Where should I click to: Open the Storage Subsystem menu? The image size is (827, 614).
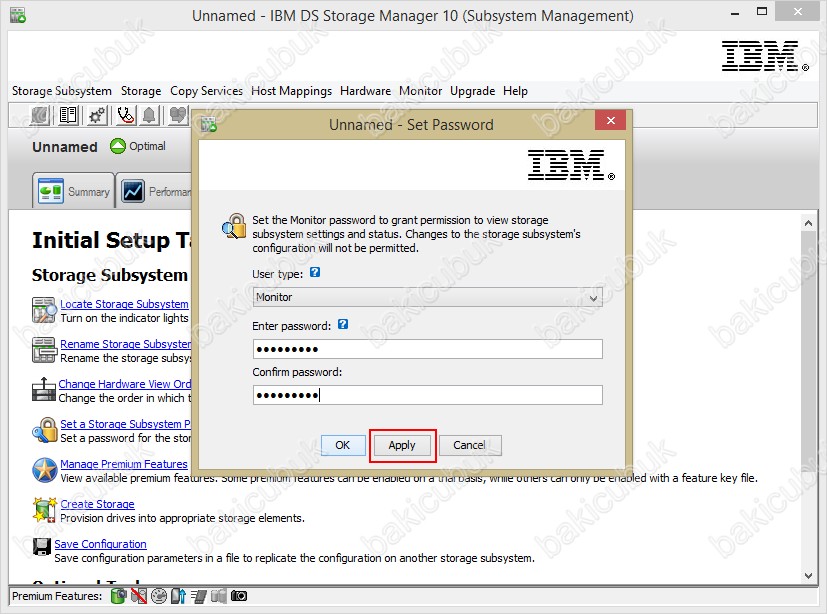[x=62, y=91]
